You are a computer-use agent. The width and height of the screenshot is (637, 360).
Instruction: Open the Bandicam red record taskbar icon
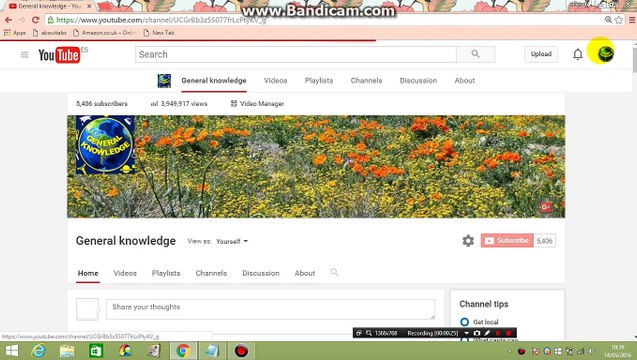[x=241, y=351]
